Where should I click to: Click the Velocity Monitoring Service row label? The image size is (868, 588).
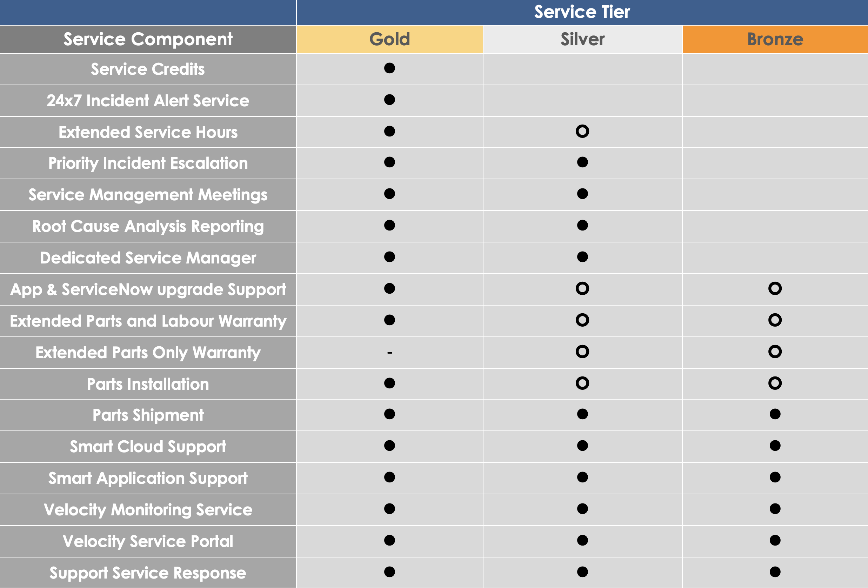pyautogui.click(x=148, y=510)
